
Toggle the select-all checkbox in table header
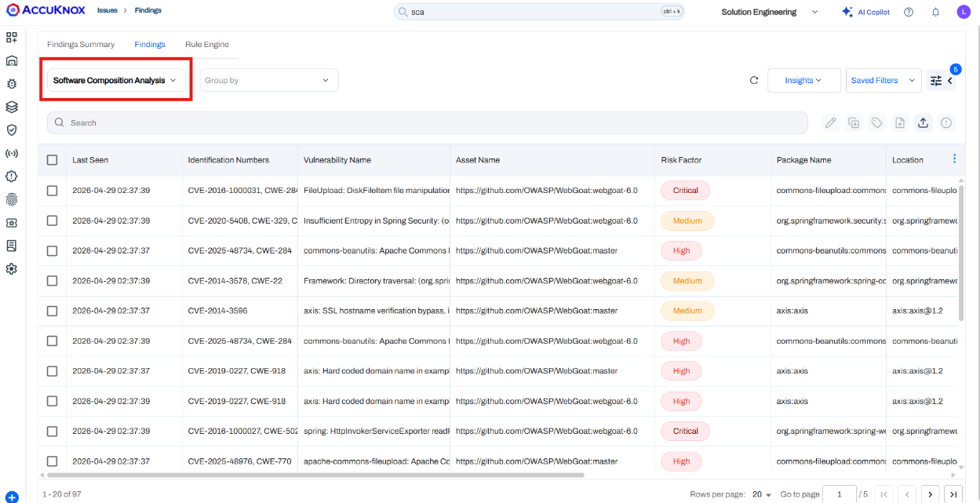[53, 160]
